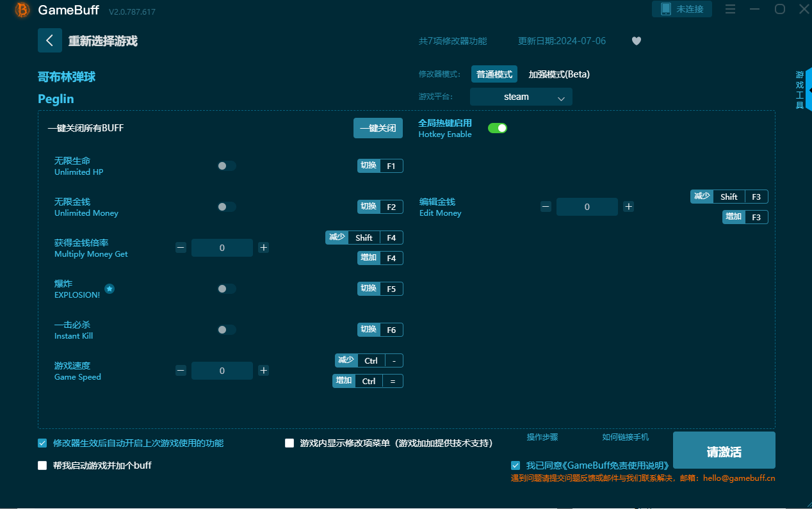This screenshot has height=509, width=812.
Task: Click Unlimited Money F2 hotkey button
Action: click(x=380, y=207)
